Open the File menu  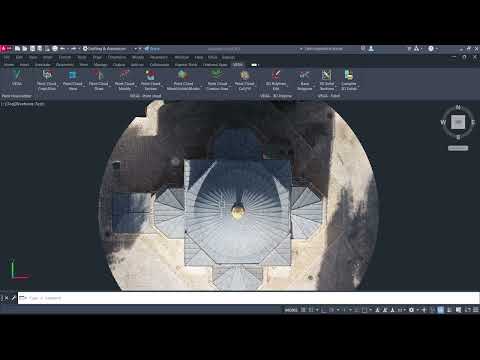[7, 57]
